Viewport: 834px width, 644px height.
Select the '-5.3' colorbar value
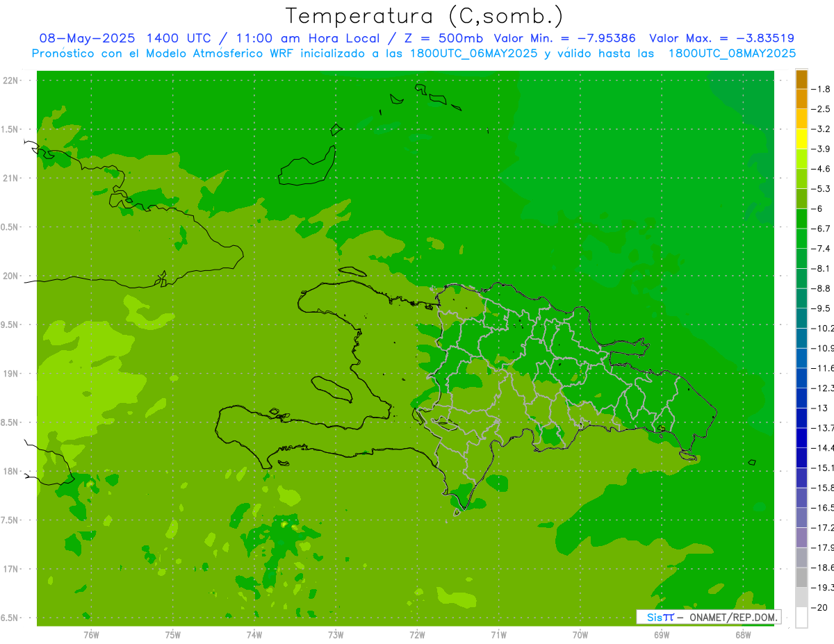point(821,189)
